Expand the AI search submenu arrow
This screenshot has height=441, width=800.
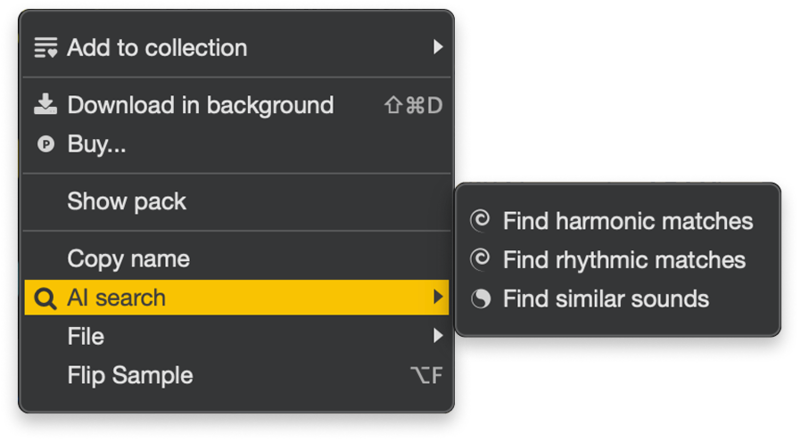(438, 297)
